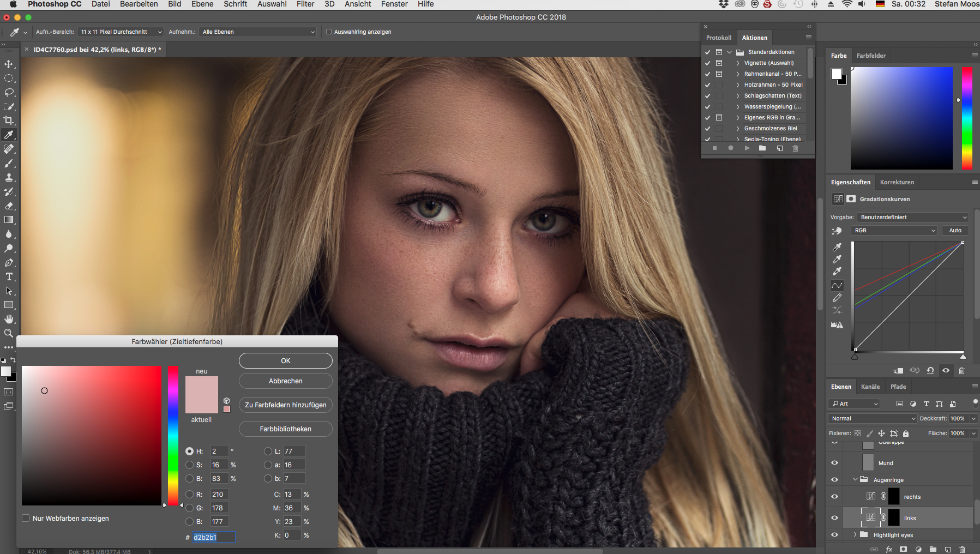Click Abbrechen in the color picker
The image size is (980, 554).
286,381
